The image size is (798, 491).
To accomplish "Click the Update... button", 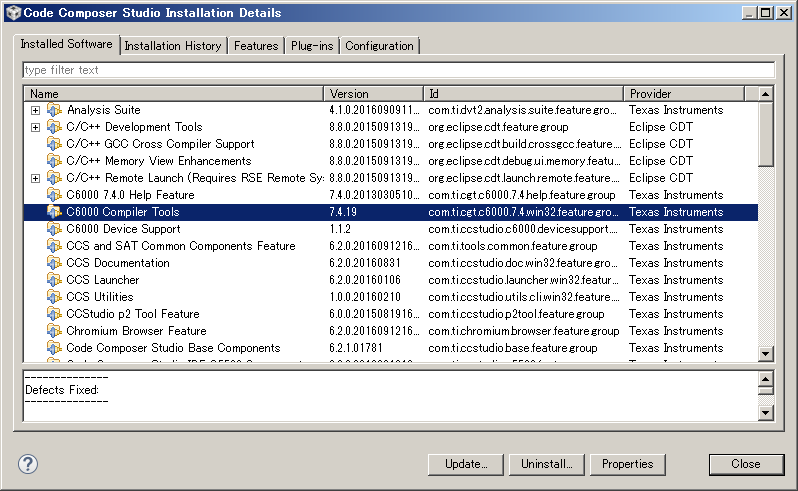I will point(466,465).
